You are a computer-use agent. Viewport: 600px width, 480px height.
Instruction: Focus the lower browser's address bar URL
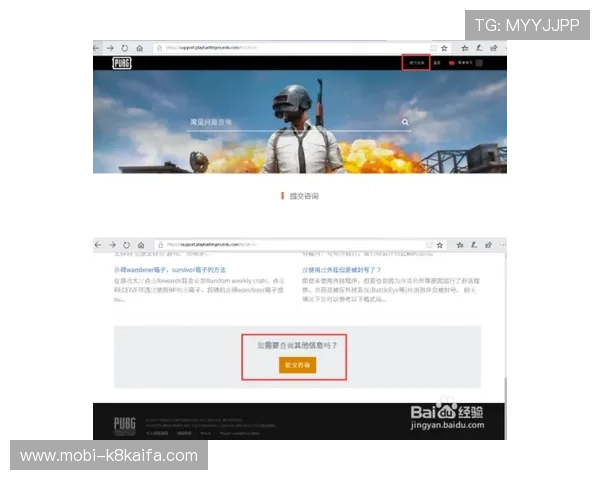coord(212,245)
